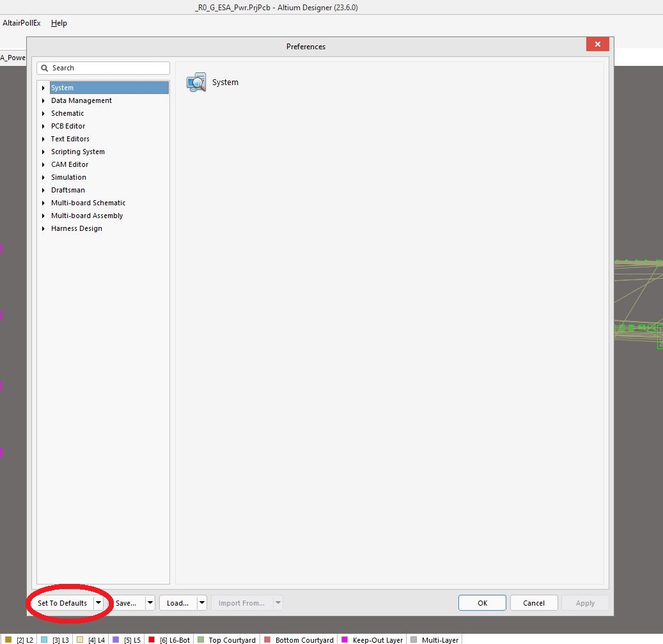
Task: Click the Keep-Out Layer magenta swatch
Action: coord(345,640)
